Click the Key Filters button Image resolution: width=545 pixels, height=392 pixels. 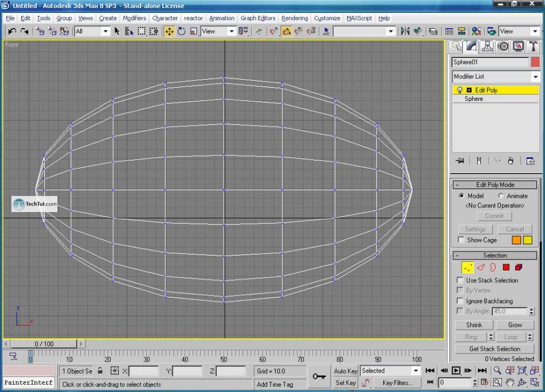pyautogui.click(x=398, y=383)
